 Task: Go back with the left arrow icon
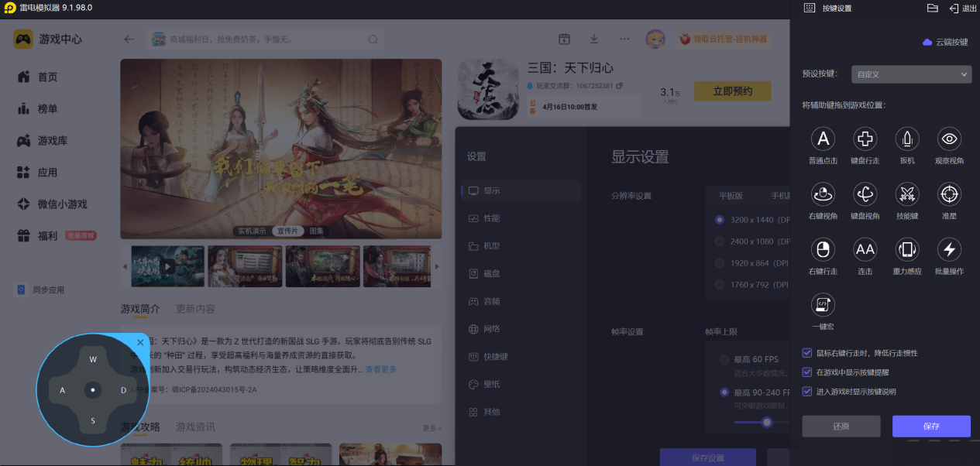(x=129, y=39)
